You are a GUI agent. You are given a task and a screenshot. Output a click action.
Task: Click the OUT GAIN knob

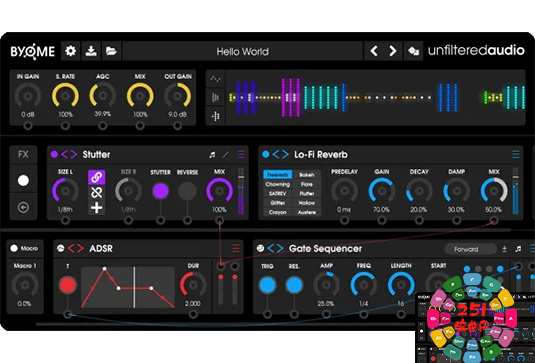tap(177, 96)
